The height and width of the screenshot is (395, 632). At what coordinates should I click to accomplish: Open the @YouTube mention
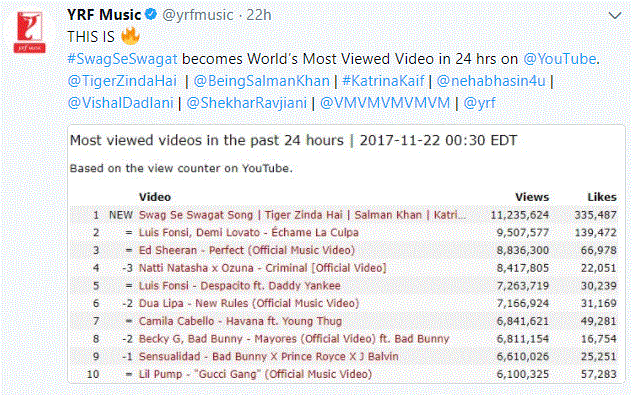[559, 59]
